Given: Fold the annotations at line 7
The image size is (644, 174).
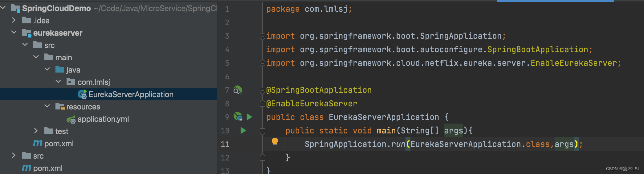Looking at the screenshot, I should (x=263, y=90).
